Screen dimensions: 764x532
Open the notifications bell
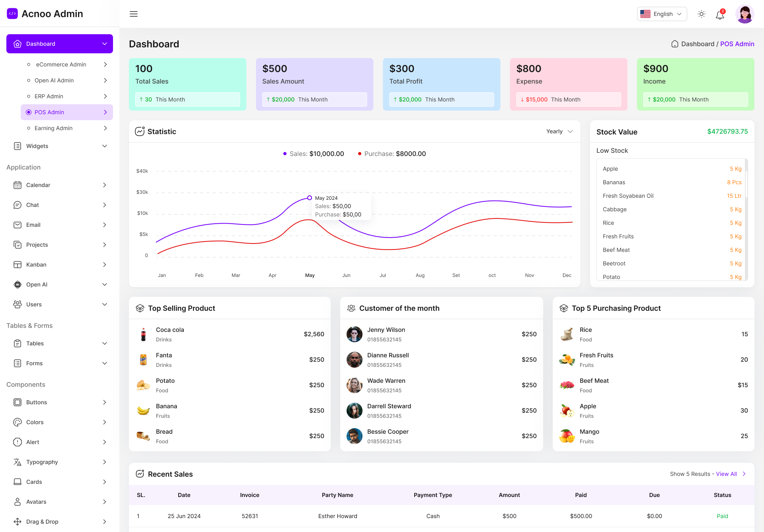[720, 15]
